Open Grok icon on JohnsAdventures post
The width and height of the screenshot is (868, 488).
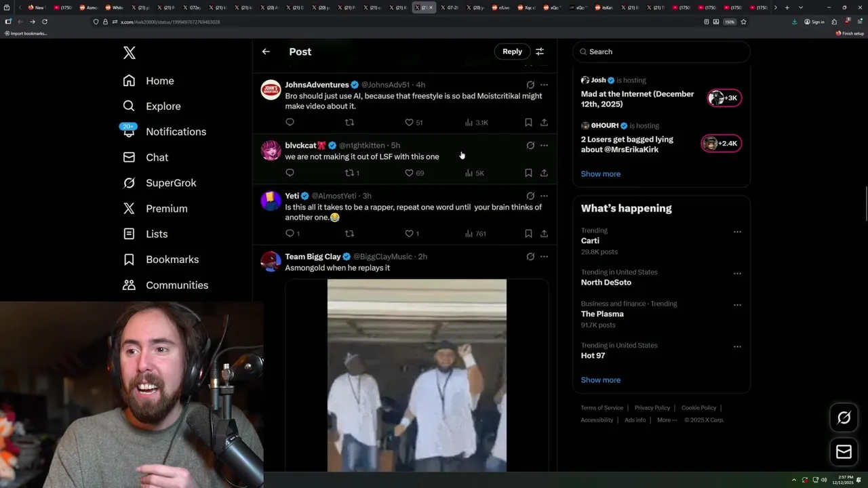(530, 85)
